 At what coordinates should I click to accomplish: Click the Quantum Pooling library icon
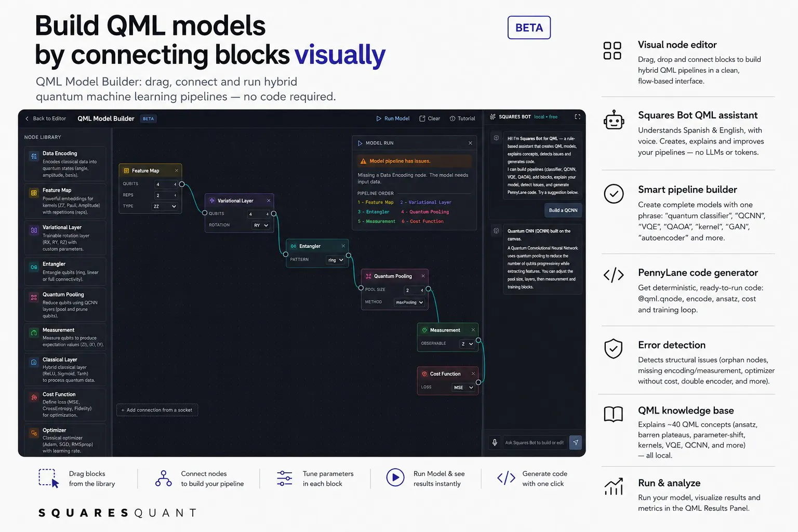[x=34, y=297]
